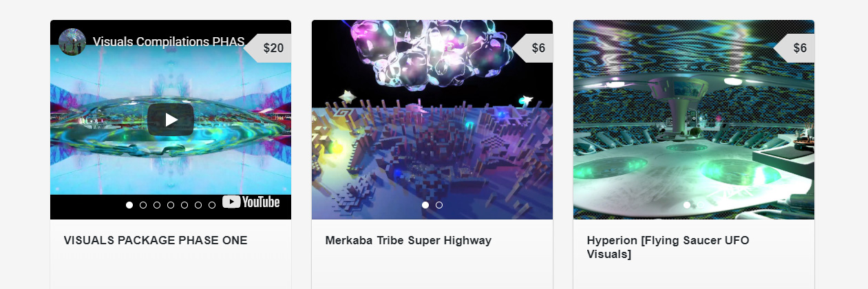
Task: Select first slide dot on Visuals Package
Action: 129,205
